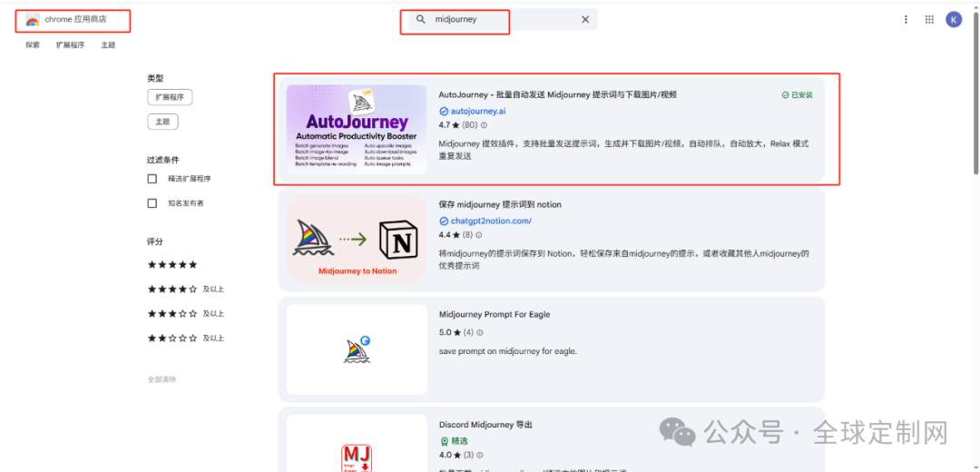The height and width of the screenshot is (472, 980).
Task: Open Midjourney Prompt For Eagle thumbnail
Action: click(357, 349)
